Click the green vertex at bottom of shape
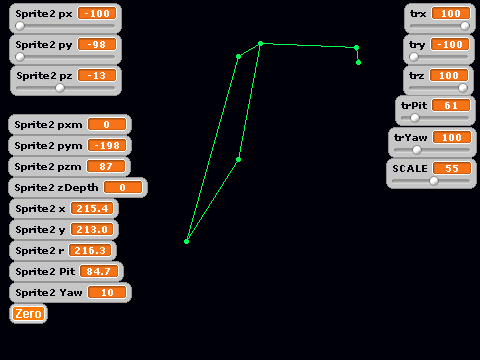This screenshot has width=480, height=360. click(x=186, y=241)
